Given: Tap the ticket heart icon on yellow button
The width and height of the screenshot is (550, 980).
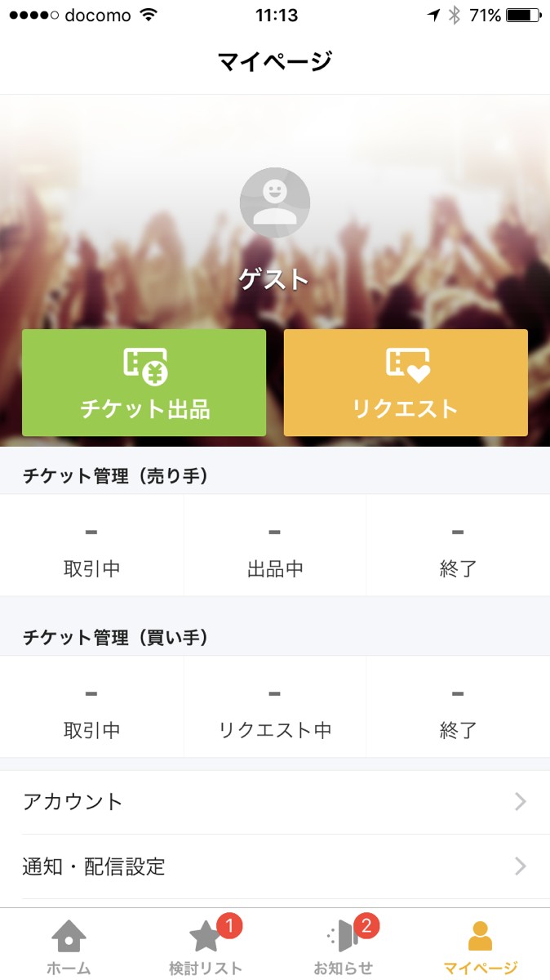Looking at the screenshot, I should point(407,365).
